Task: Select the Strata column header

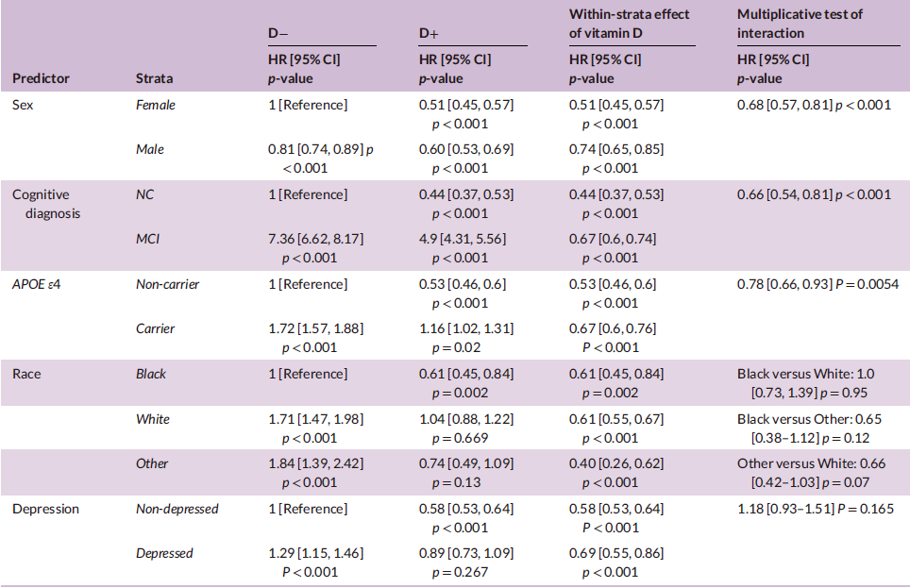Action: click(155, 78)
